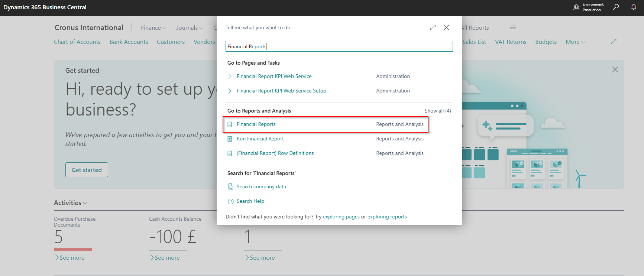Expand the Tell Me dialog to full size
The width and height of the screenshot is (644, 276).
433,27
